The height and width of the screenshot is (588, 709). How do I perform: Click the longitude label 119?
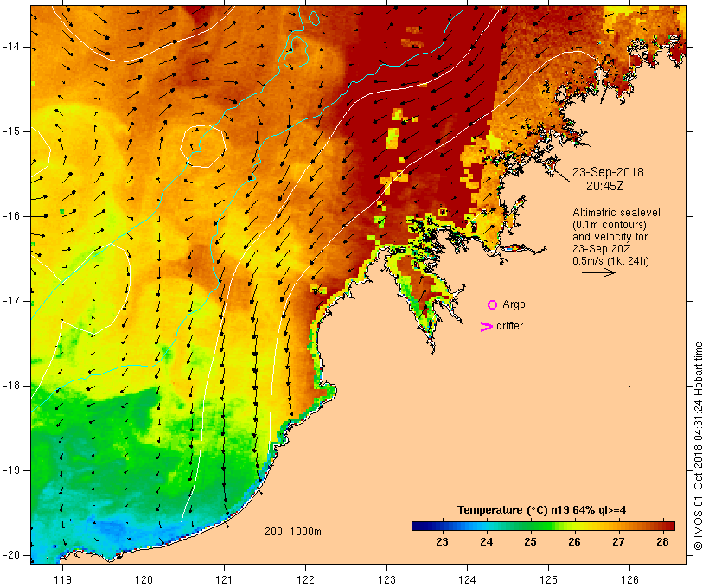[x=62, y=580]
